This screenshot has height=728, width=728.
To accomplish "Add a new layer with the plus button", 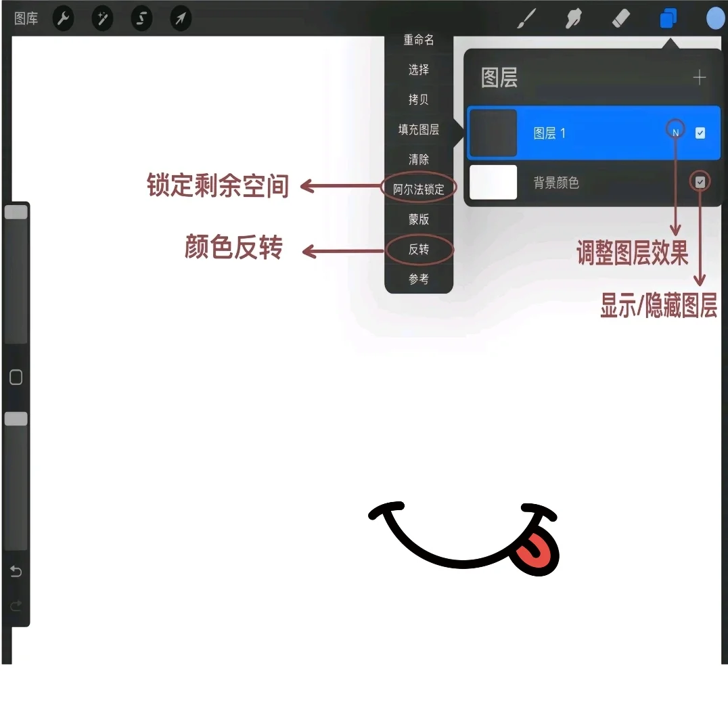I will 700,77.
